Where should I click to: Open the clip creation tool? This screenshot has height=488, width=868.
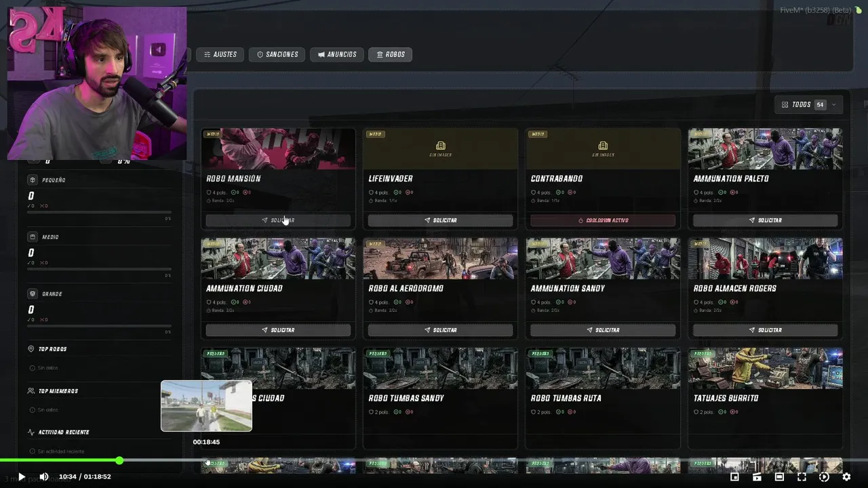pos(757,476)
